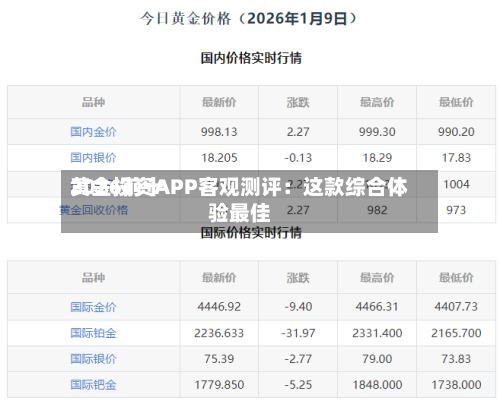
Task: Click the page title 今日黄金价格（2026年1月9日）
Action: tap(249, 18)
